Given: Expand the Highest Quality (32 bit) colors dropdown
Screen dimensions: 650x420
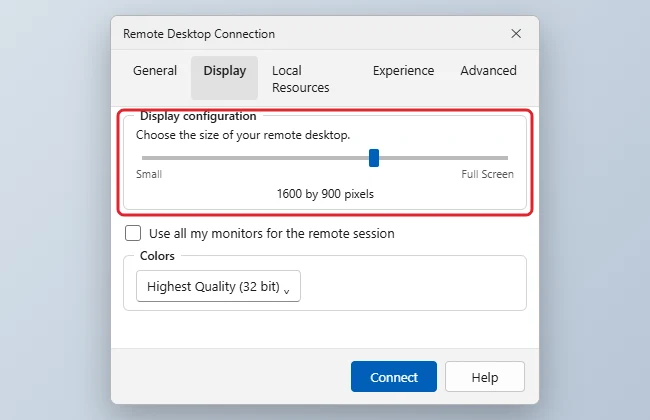Looking at the screenshot, I should coord(218,286).
